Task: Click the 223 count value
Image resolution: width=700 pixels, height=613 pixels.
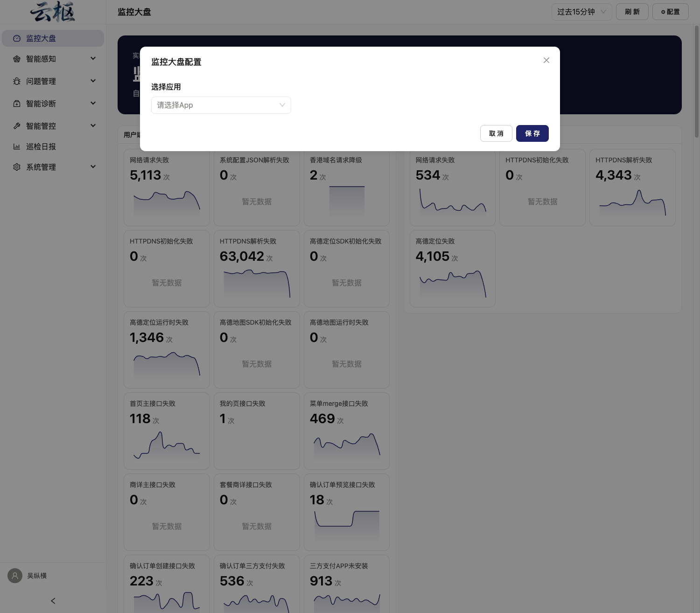Action: click(x=141, y=581)
